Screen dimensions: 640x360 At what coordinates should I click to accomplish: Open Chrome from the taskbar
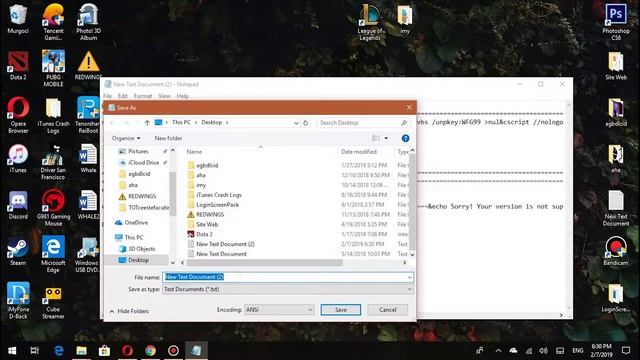tap(150, 350)
